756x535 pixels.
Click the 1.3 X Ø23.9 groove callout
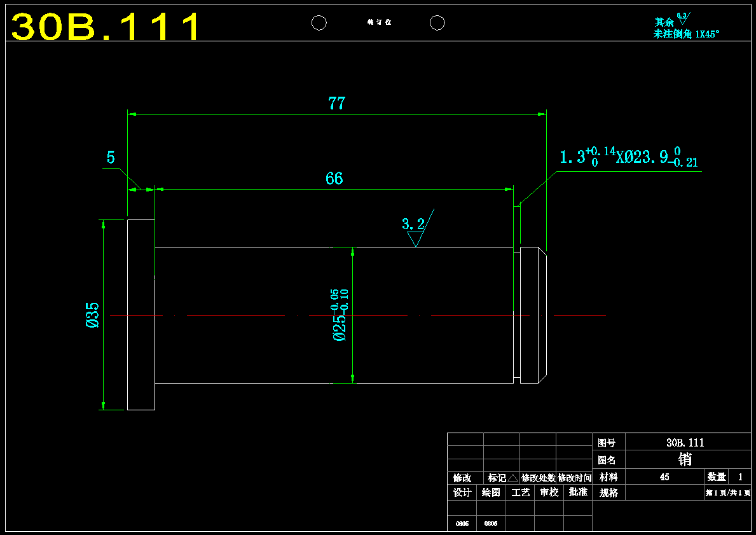(x=629, y=158)
